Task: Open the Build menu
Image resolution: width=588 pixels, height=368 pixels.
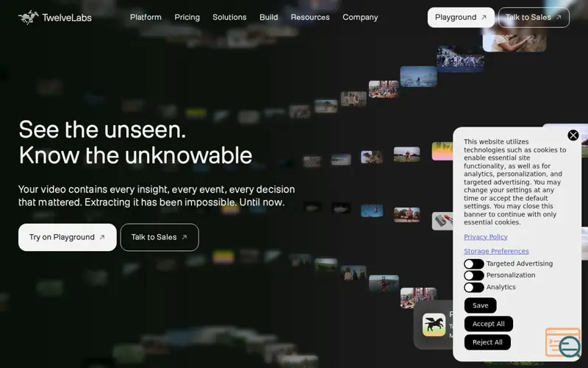Action: [268, 17]
